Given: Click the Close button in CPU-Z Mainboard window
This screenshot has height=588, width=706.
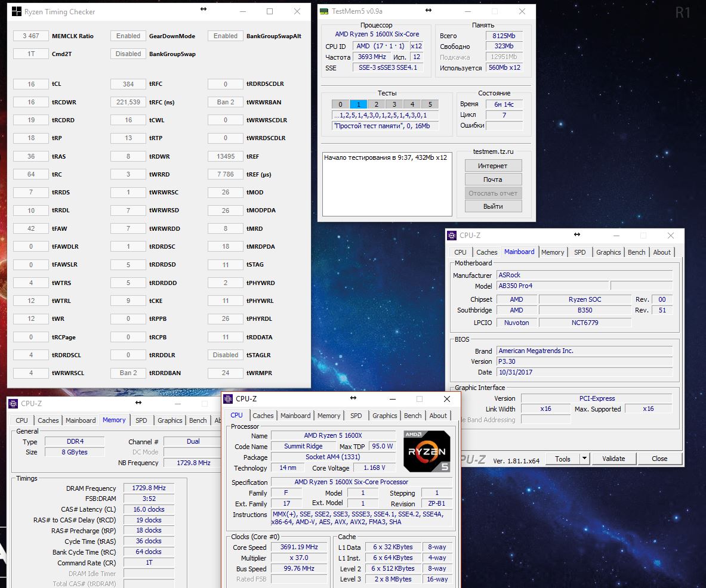Looking at the screenshot, I should 659,459.
